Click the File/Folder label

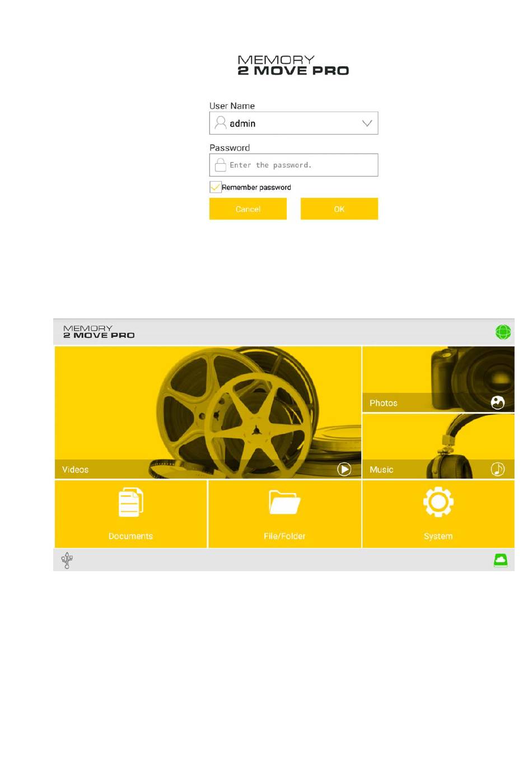(x=284, y=536)
